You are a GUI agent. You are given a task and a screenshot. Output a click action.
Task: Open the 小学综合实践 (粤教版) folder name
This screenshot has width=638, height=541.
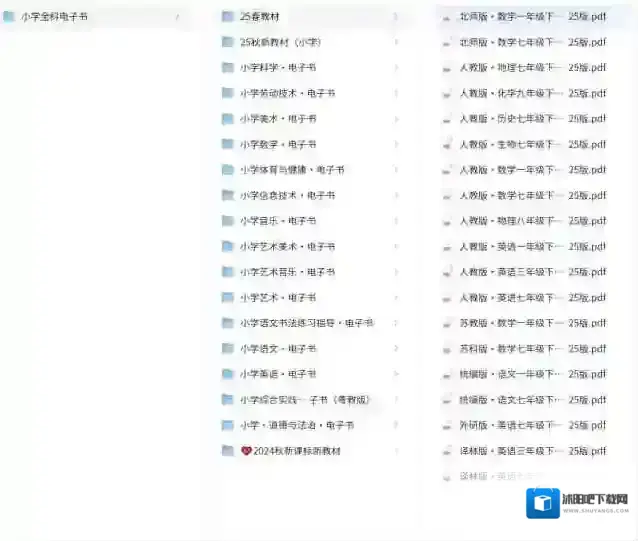pos(305,400)
